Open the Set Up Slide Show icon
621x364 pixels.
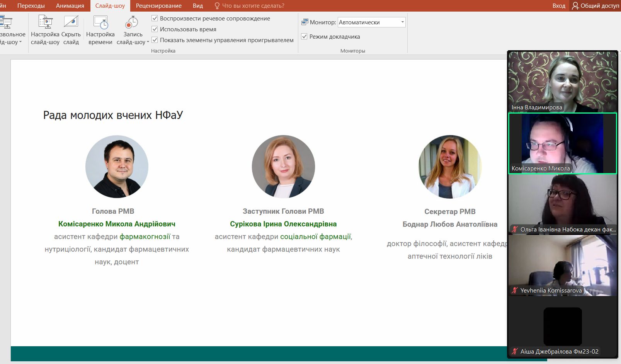click(45, 22)
